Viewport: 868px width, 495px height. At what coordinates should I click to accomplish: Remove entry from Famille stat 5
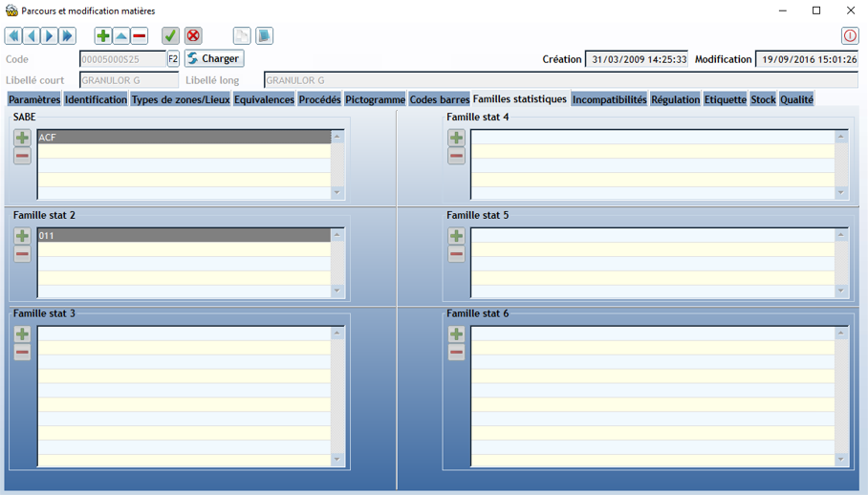pyautogui.click(x=456, y=254)
